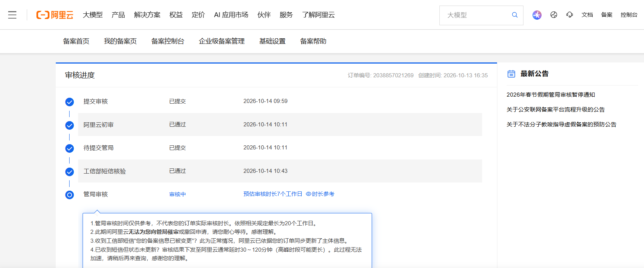Open the 产品 menu
Image resolution: width=644 pixels, height=268 pixels.
coord(118,15)
